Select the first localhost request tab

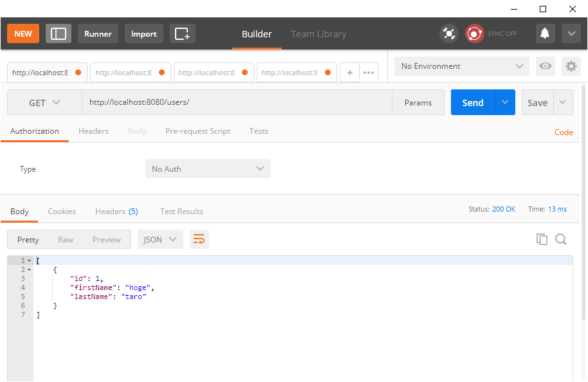(x=47, y=73)
